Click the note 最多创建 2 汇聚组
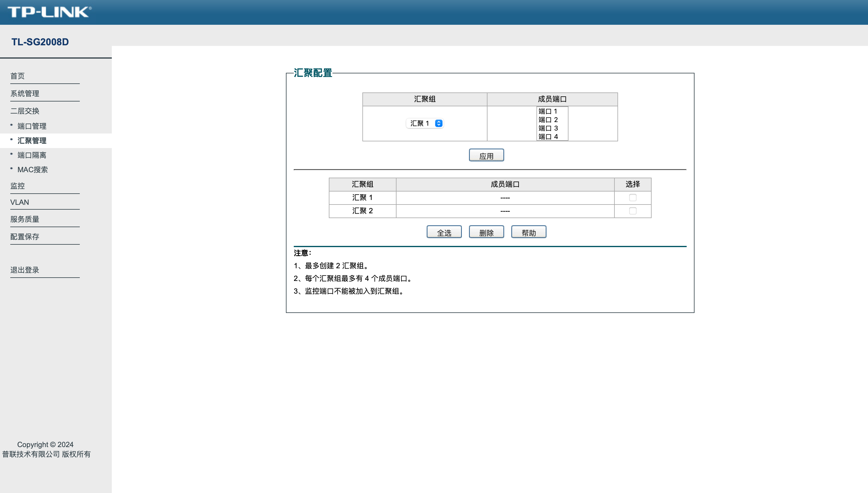The image size is (868, 493). pos(332,266)
